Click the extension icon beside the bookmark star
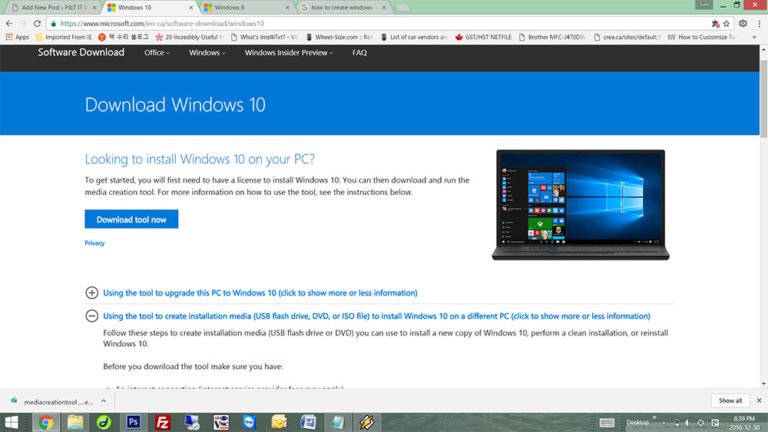The image size is (768, 432). 743,24
